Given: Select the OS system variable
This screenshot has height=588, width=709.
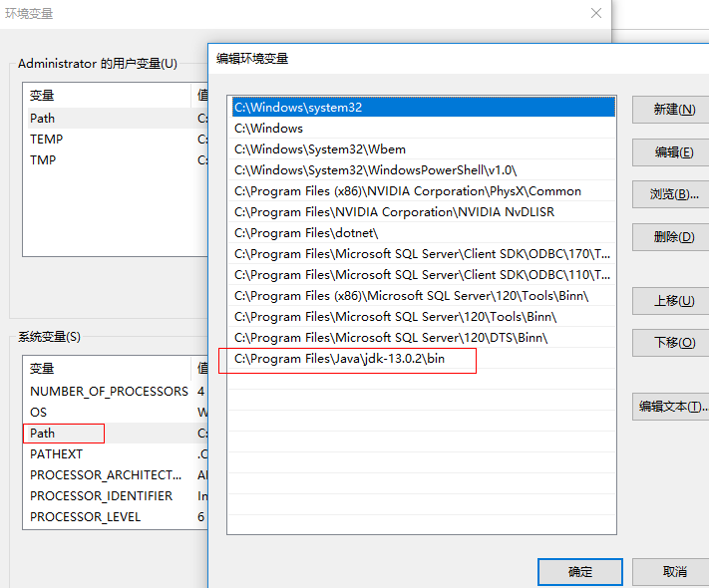Looking at the screenshot, I should [x=117, y=413].
